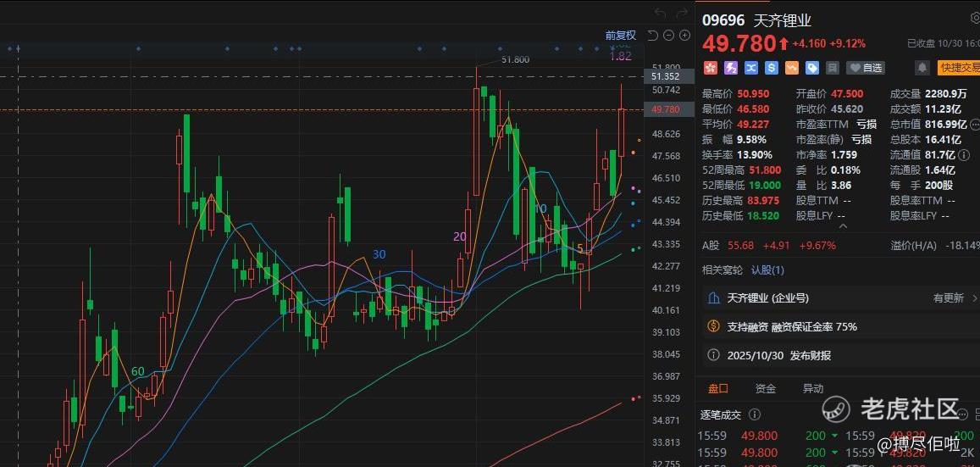The height and width of the screenshot is (467, 980).
Task: Click the redo arrow above the chart
Action: click(682, 13)
